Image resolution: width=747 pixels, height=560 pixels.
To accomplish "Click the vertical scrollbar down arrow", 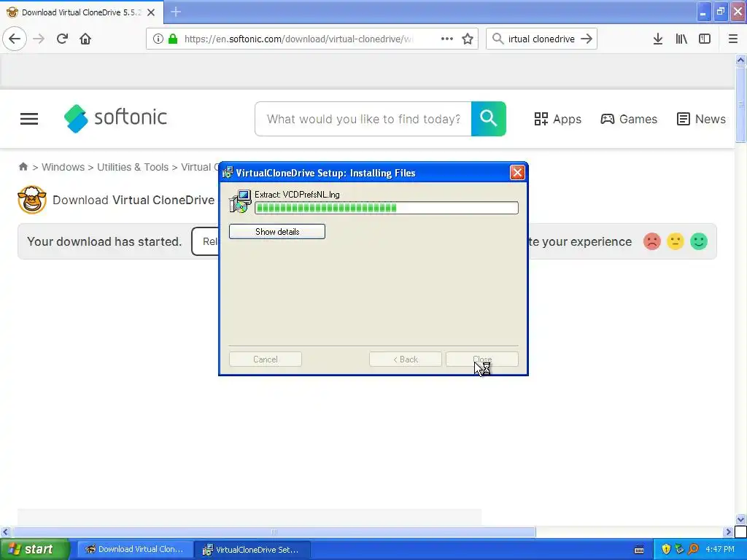I will [x=740, y=519].
